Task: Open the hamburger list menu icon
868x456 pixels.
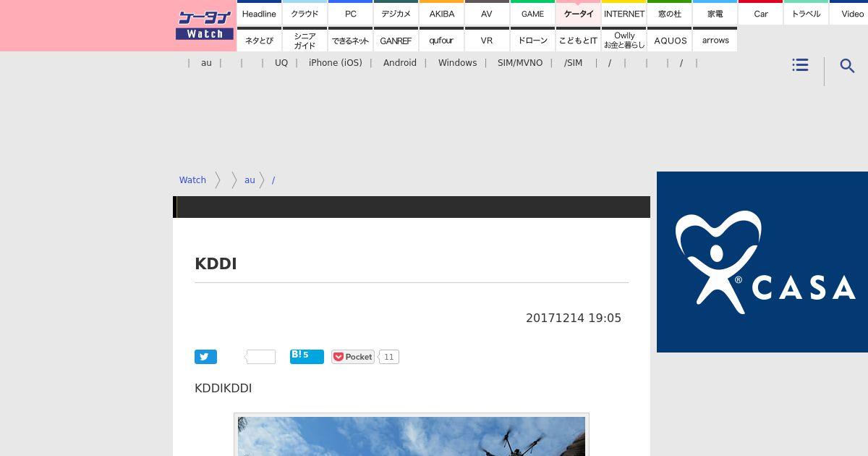Action: 800,65
